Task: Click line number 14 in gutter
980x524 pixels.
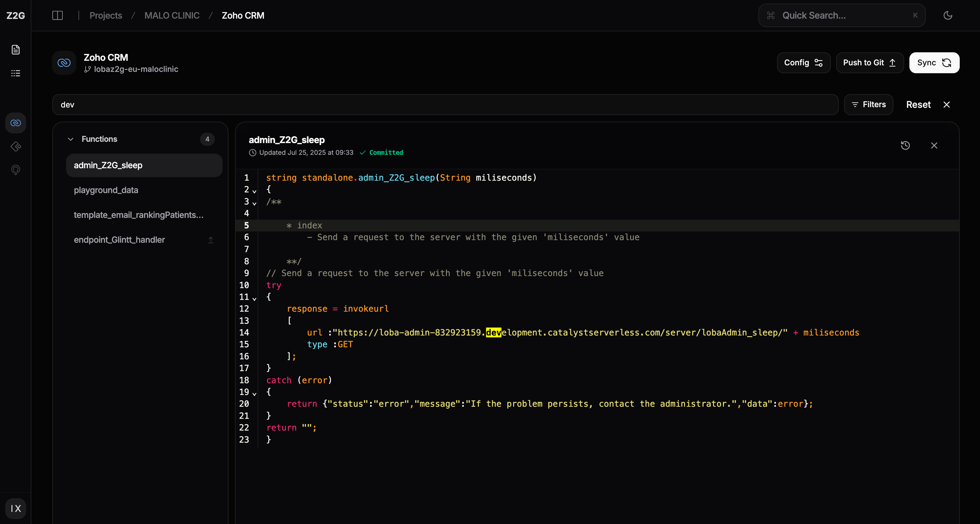Action: tap(244, 333)
